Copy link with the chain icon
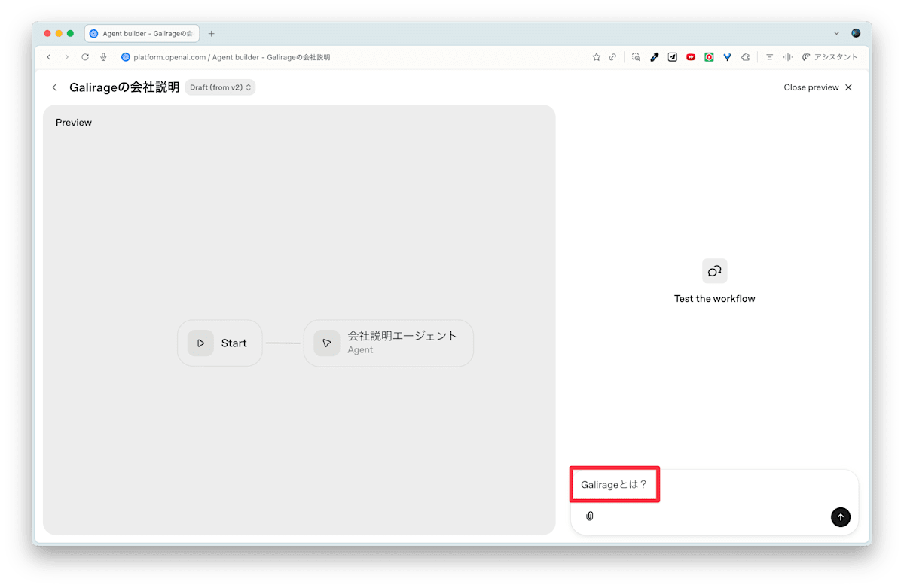904x588 pixels. (613, 57)
